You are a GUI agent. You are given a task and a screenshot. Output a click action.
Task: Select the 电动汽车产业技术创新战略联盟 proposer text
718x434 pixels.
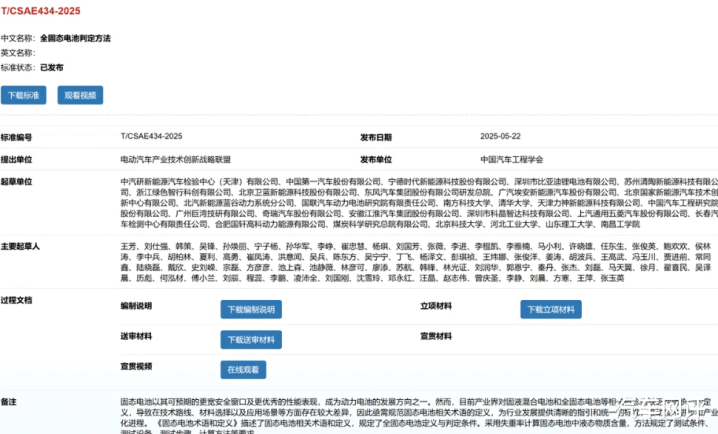(175, 159)
